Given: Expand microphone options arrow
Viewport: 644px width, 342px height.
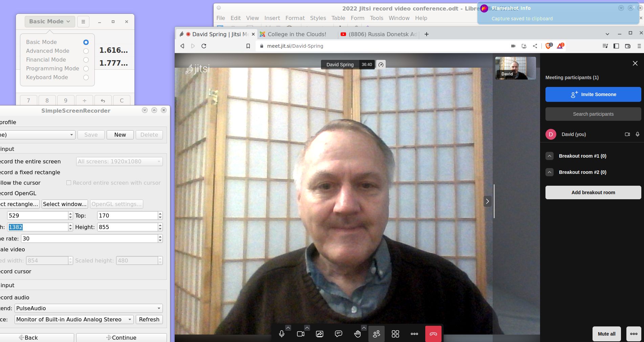Looking at the screenshot, I should tap(288, 327).
